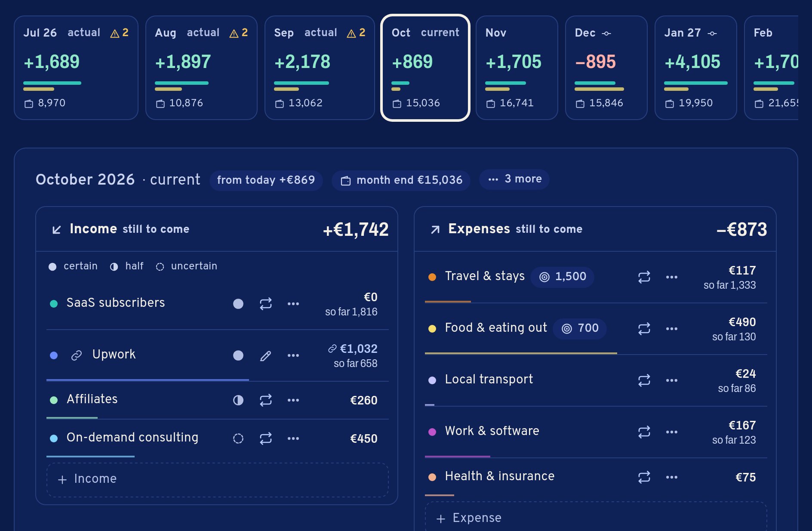Toggle certainty indicator for Upwork
812x531 pixels.
click(238, 355)
